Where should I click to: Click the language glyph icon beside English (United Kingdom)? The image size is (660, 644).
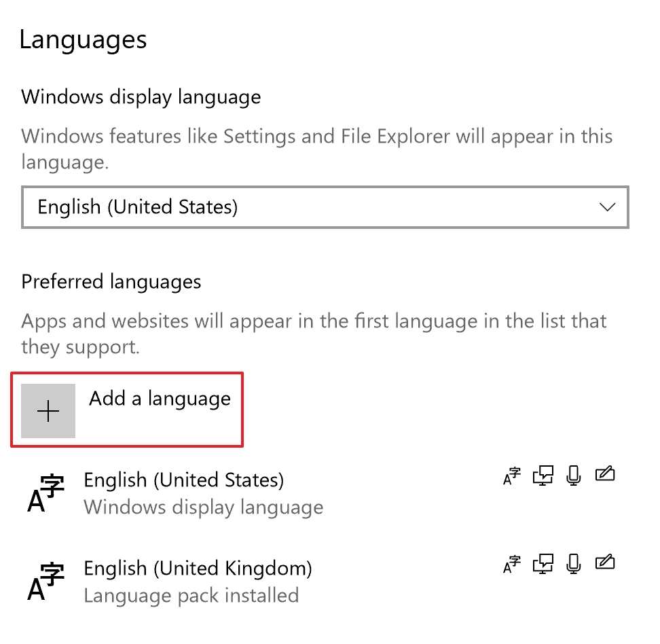45,582
